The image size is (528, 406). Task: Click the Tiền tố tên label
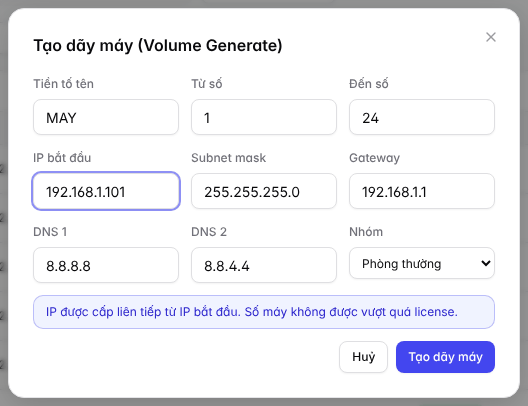click(63, 83)
